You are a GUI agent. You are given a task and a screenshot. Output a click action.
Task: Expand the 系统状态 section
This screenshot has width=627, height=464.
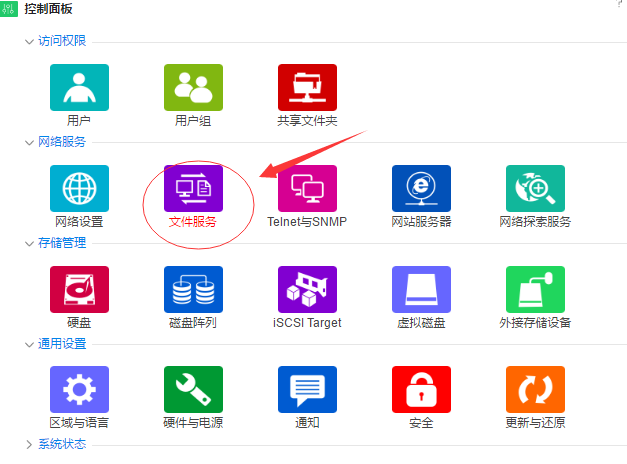point(30,444)
